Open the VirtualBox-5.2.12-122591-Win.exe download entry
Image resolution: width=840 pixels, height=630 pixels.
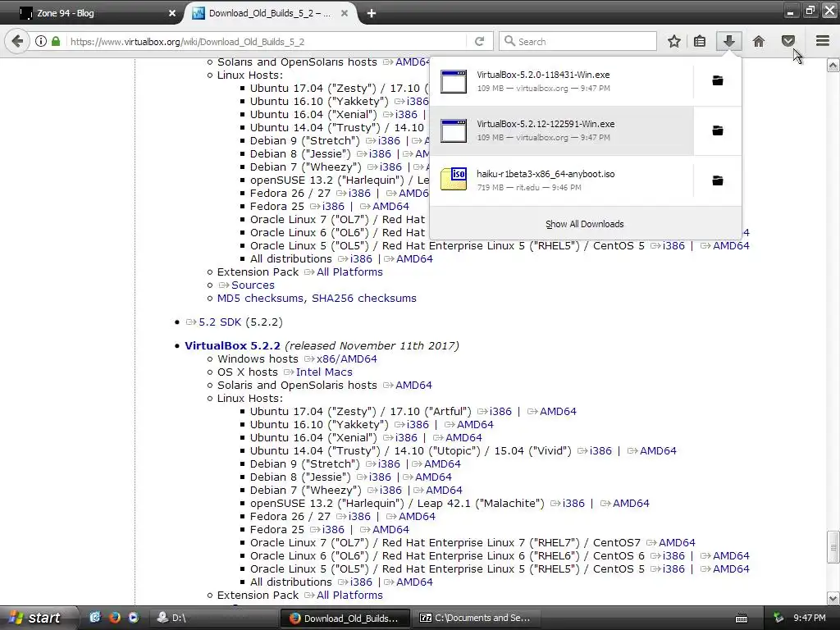point(561,130)
